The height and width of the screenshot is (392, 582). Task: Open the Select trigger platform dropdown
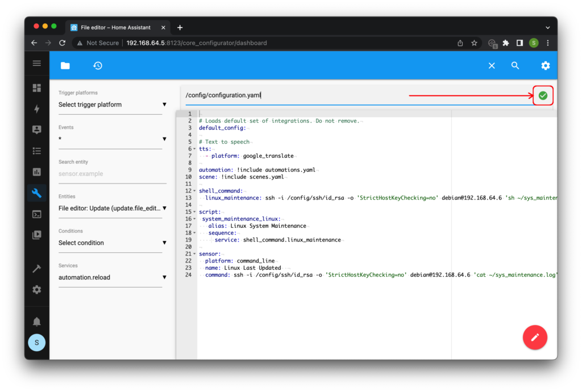(x=113, y=105)
